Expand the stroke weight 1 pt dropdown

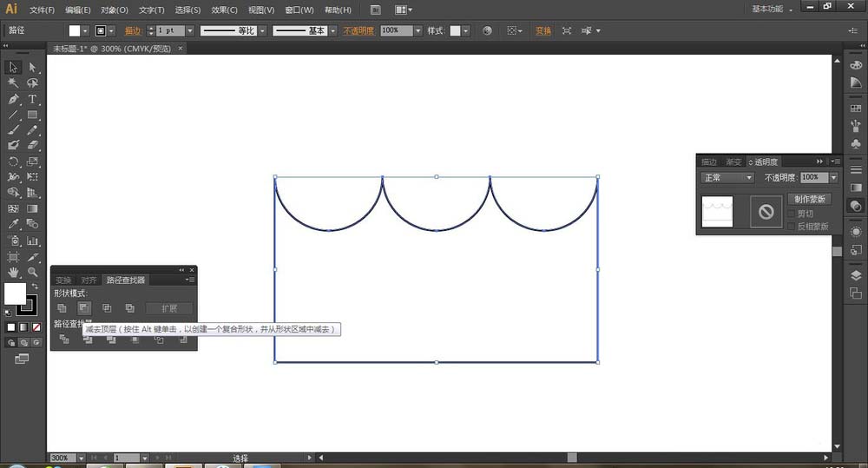coord(192,30)
